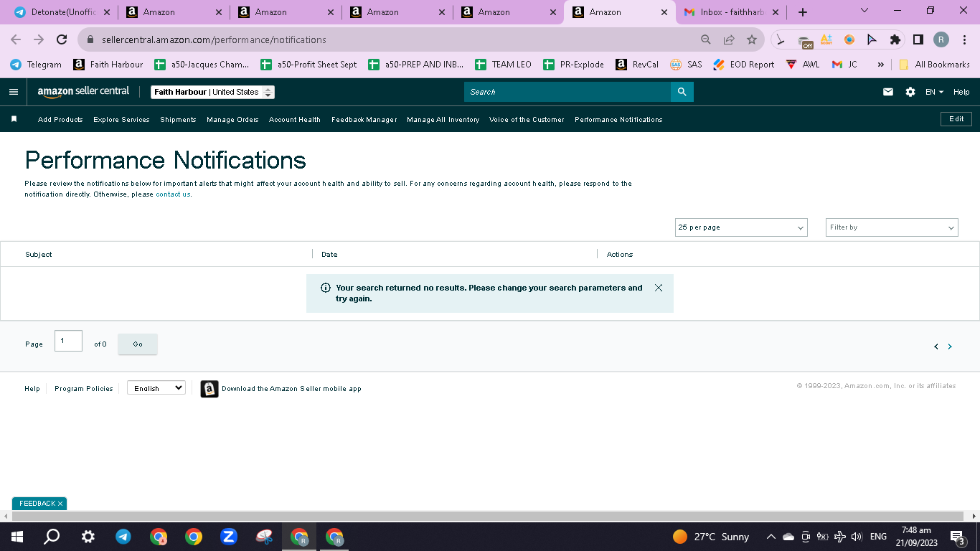Open the Chrome three-dot menu
Screen dimensions: 980x551
click(x=965, y=39)
